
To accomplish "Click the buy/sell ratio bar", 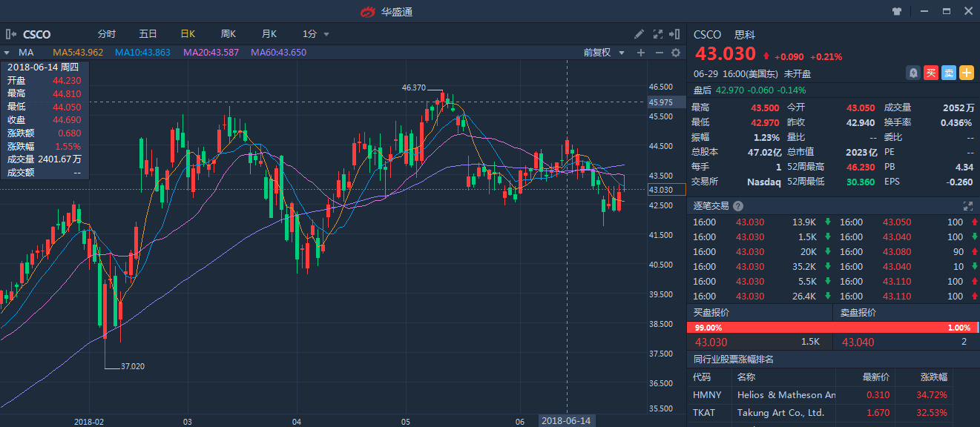I will pyautogui.click(x=833, y=327).
